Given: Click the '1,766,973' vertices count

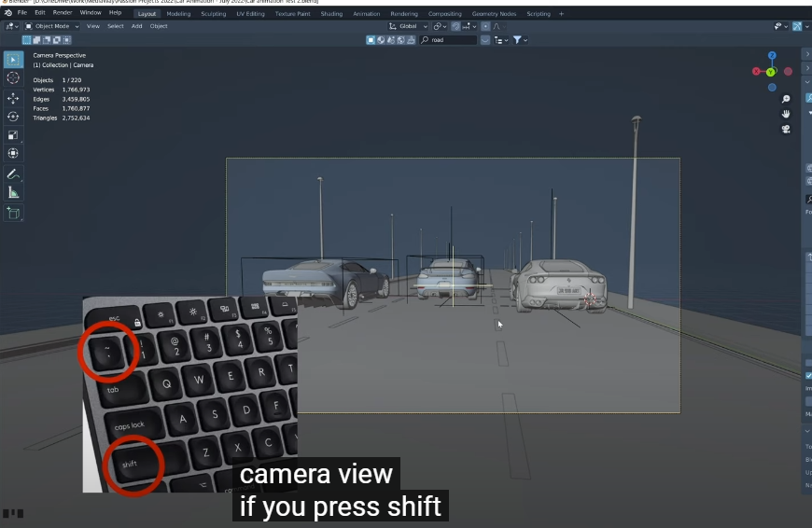Looking at the screenshot, I should coord(77,90).
